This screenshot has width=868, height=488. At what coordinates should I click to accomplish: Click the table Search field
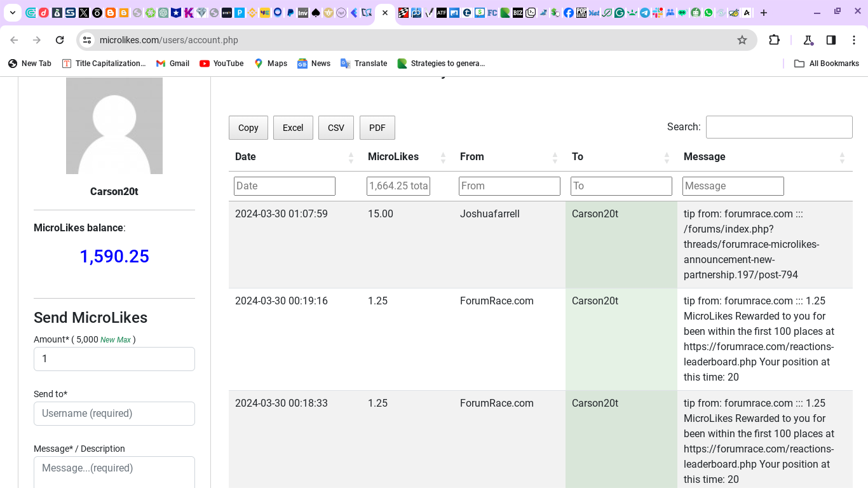pyautogui.click(x=779, y=127)
